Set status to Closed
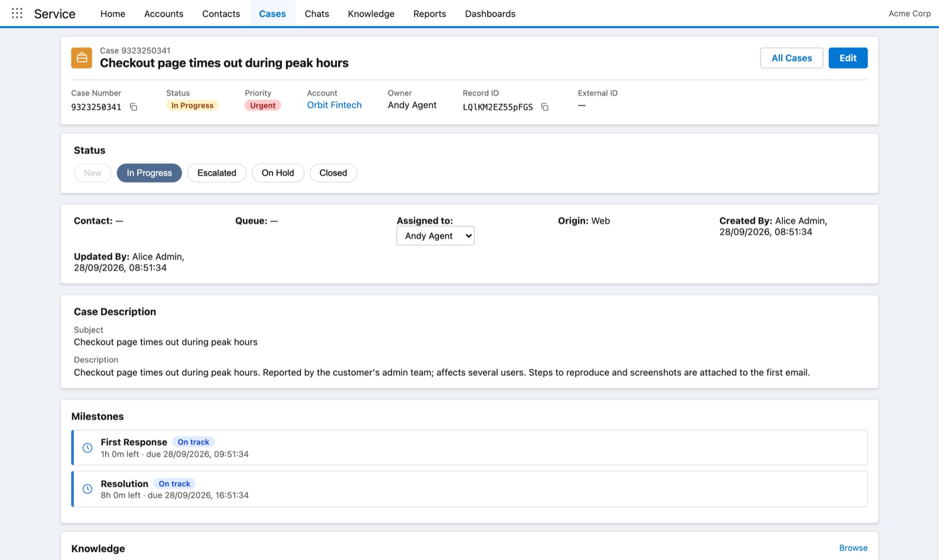Image resolution: width=939 pixels, height=560 pixels. point(333,173)
